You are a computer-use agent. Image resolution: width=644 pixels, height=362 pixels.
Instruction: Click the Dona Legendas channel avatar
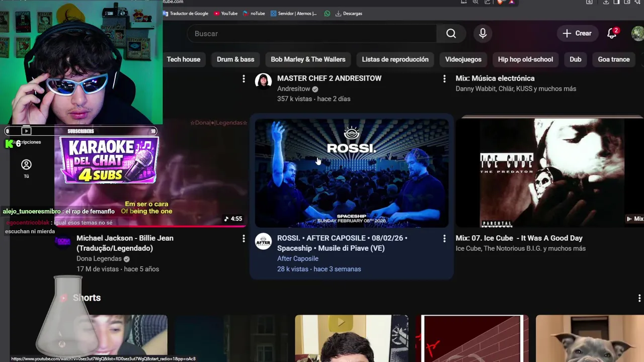pos(63,242)
